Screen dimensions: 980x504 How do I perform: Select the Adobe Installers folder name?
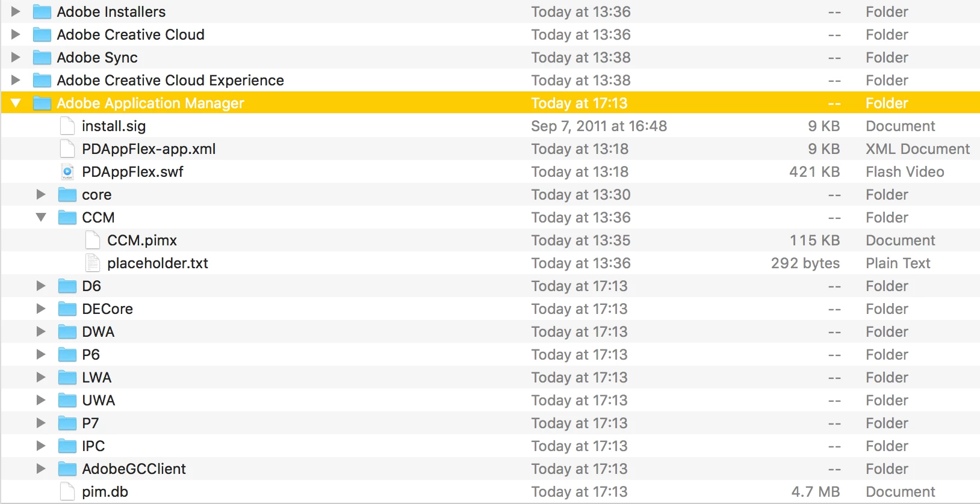coord(111,11)
